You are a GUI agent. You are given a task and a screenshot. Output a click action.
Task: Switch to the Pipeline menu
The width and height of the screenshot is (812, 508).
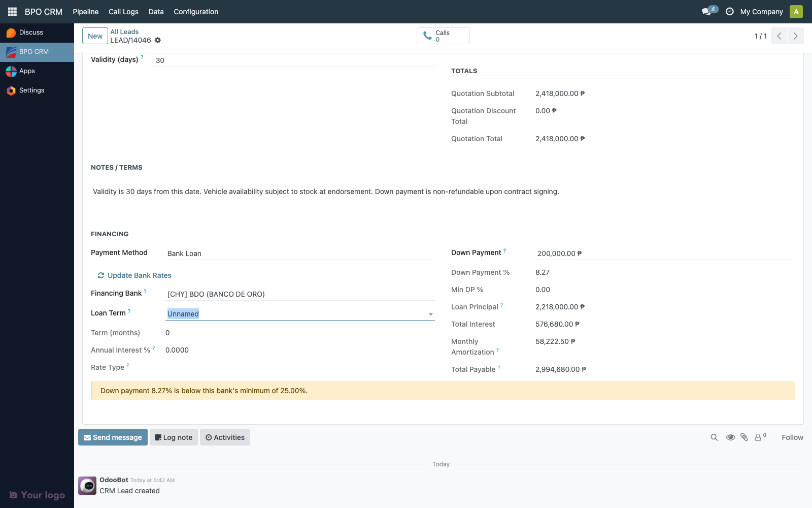pyautogui.click(x=85, y=11)
